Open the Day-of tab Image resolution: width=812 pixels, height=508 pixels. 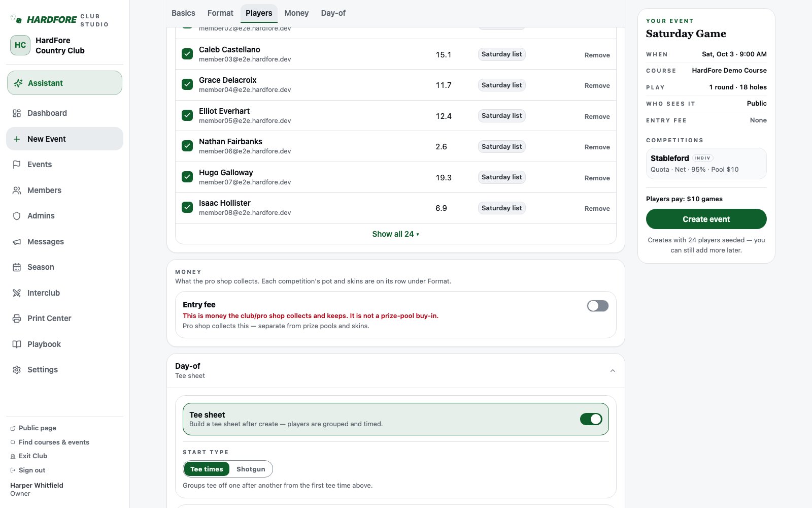[333, 13]
